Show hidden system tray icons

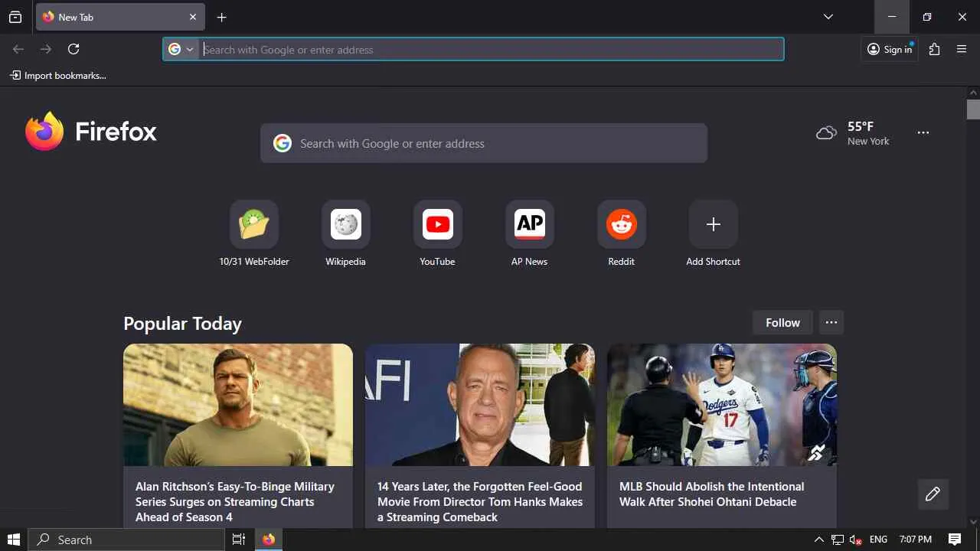pos(819,540)
